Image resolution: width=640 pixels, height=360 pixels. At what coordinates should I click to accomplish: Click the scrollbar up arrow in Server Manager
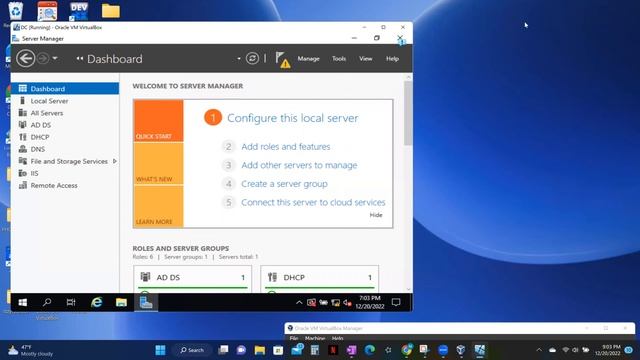[409, 77]
